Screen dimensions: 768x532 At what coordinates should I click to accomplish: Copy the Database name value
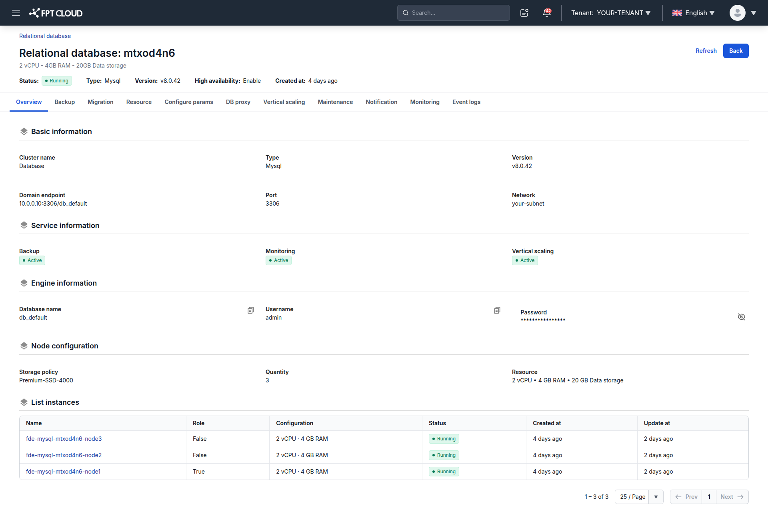251,310
